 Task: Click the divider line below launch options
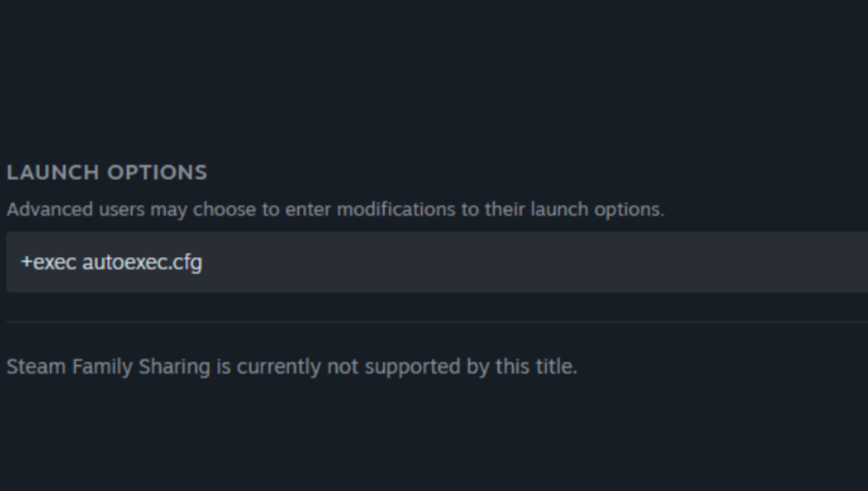click(437, 321)
